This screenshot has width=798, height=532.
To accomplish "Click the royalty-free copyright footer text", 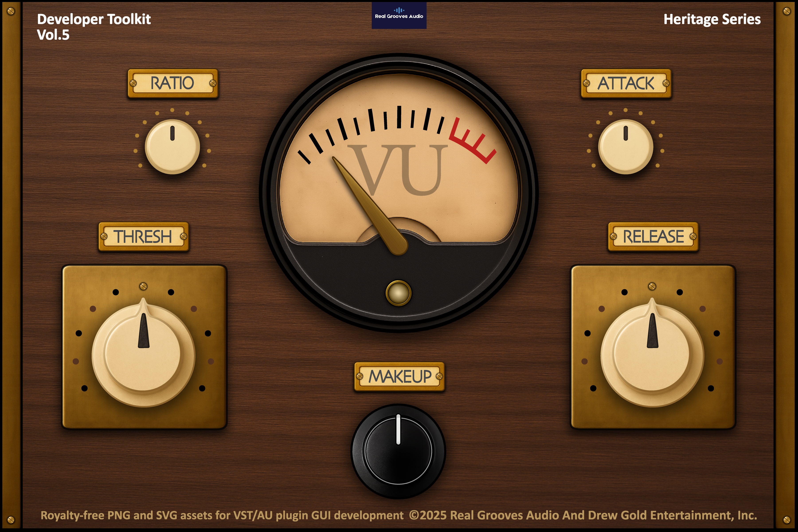I will pos(399,515).
